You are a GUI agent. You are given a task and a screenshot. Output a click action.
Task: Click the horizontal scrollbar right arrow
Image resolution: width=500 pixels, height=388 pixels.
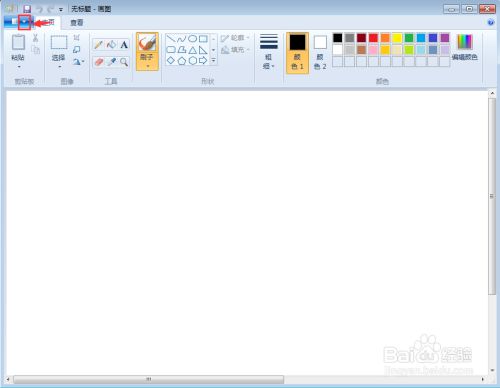coord(482,379)
